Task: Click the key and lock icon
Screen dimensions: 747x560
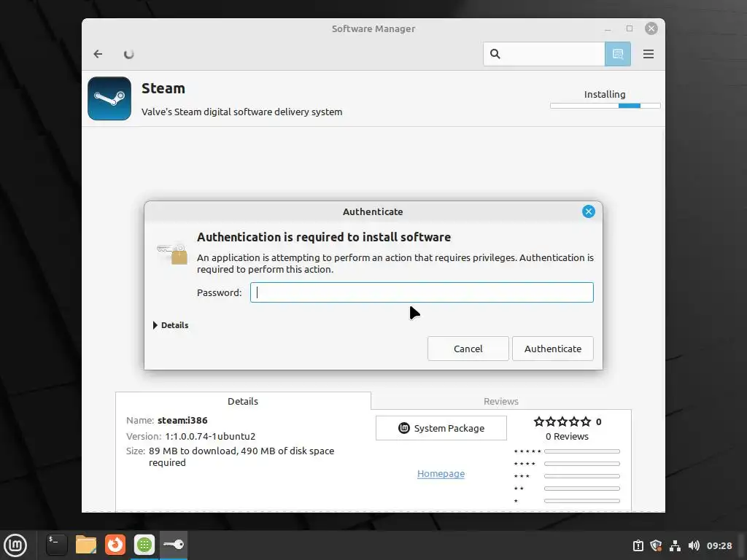Action: tap(172, 253)
